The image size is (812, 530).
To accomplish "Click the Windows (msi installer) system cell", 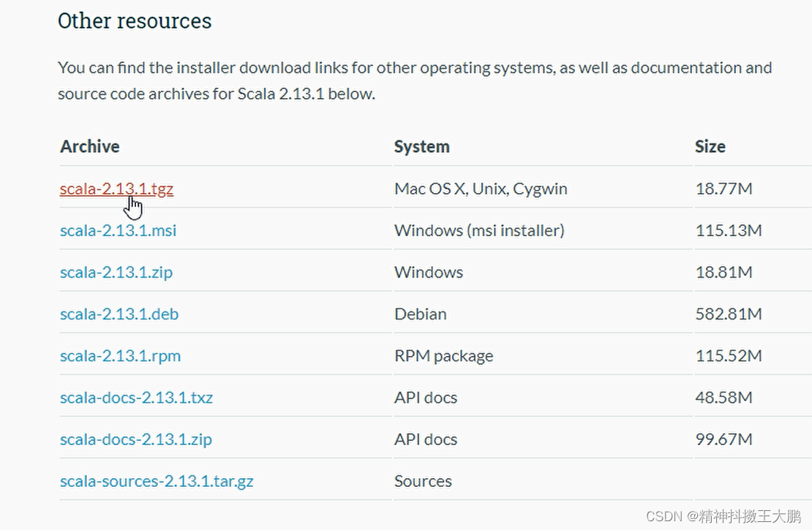I will 479,231.
